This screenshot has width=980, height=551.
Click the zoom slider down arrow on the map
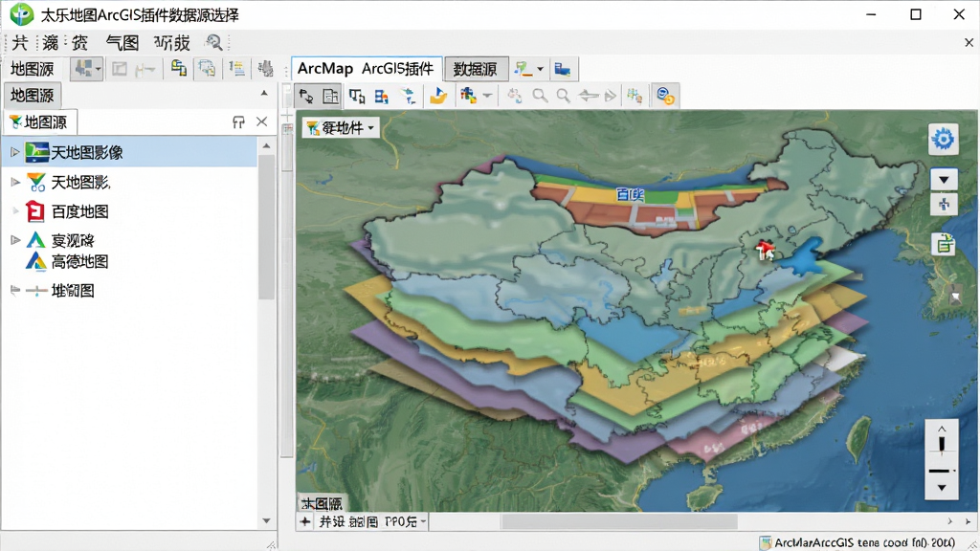[x=942, y=487]
